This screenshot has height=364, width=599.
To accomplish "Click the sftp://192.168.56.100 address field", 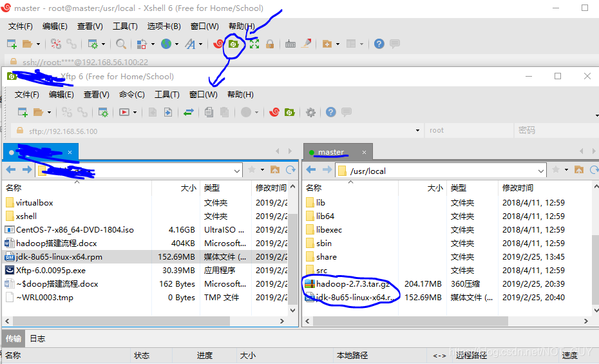I will (x=217, y=131).
